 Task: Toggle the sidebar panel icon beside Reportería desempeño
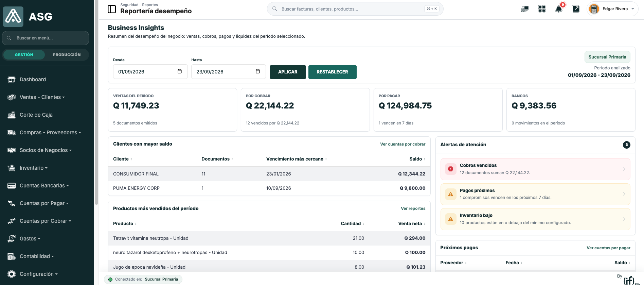pos(112,9)
